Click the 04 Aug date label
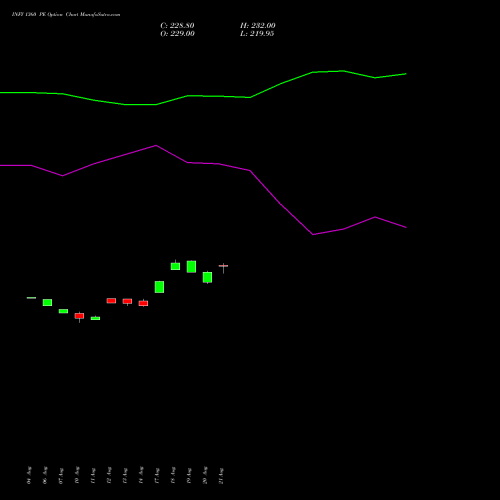This screenshot has height=500, width=500. click(29, 475)
